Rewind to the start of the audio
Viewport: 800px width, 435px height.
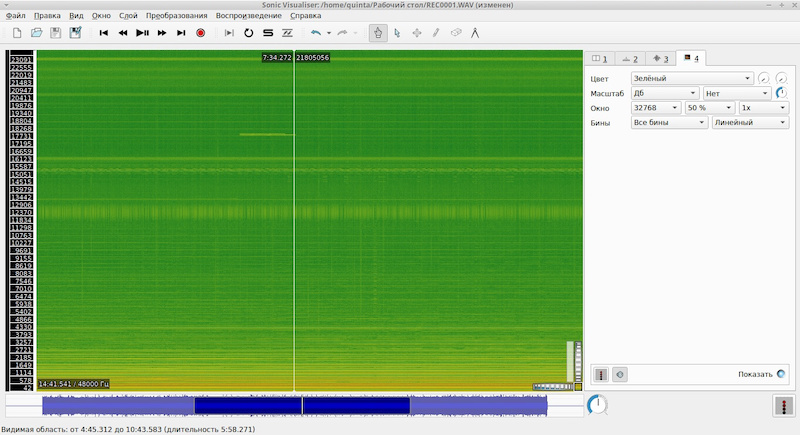103,33
